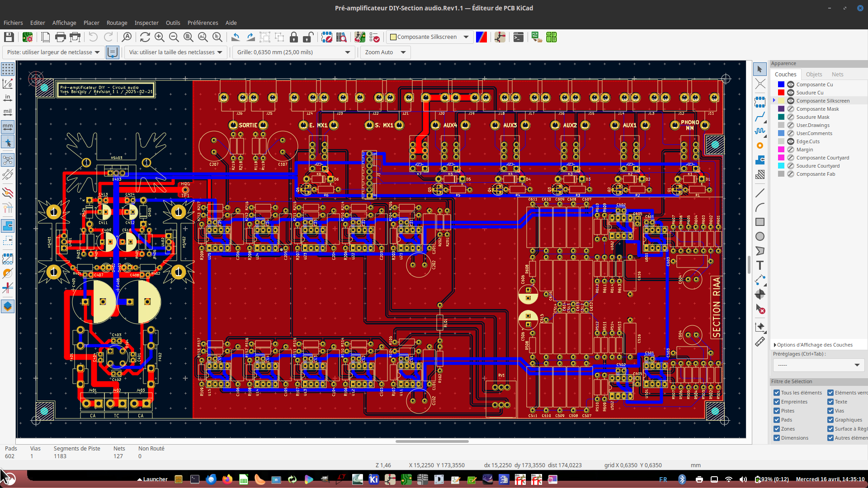Open the scripting console icon
Image resolution: width=868 pixels, height=488 pixels.
519,37
